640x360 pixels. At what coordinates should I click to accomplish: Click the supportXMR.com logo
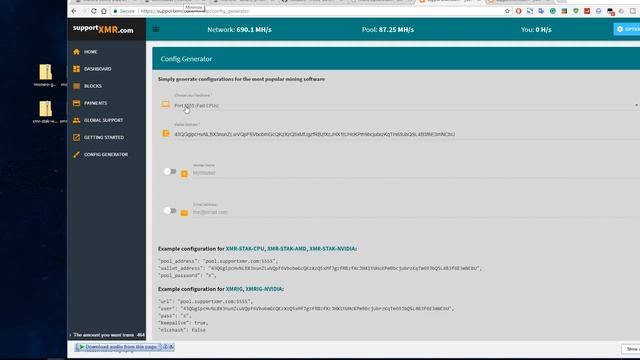(x=103, y=29)
